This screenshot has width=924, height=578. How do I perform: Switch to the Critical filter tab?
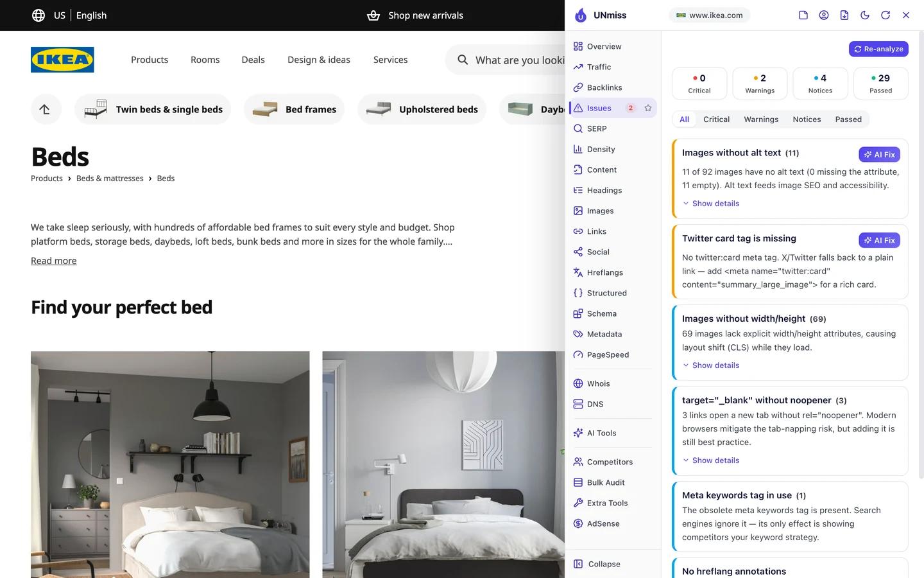pyautogui.click(x=716, y=119)
